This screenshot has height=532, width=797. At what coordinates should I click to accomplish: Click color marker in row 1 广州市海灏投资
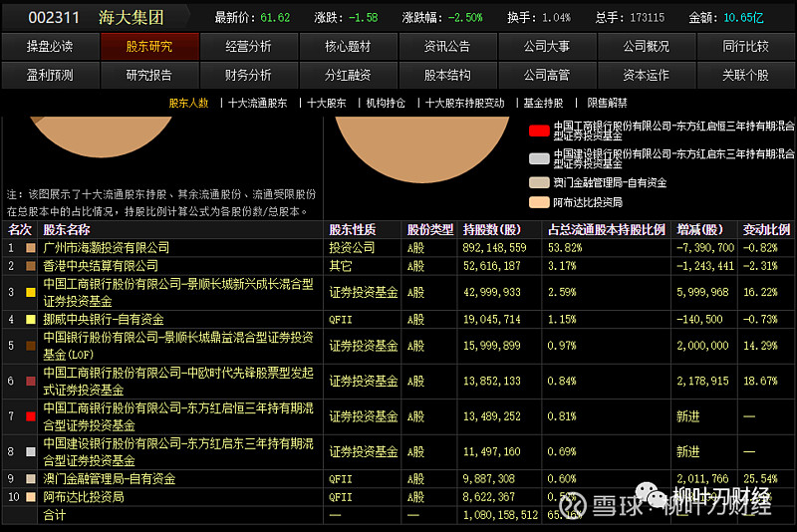click(31, 248)
